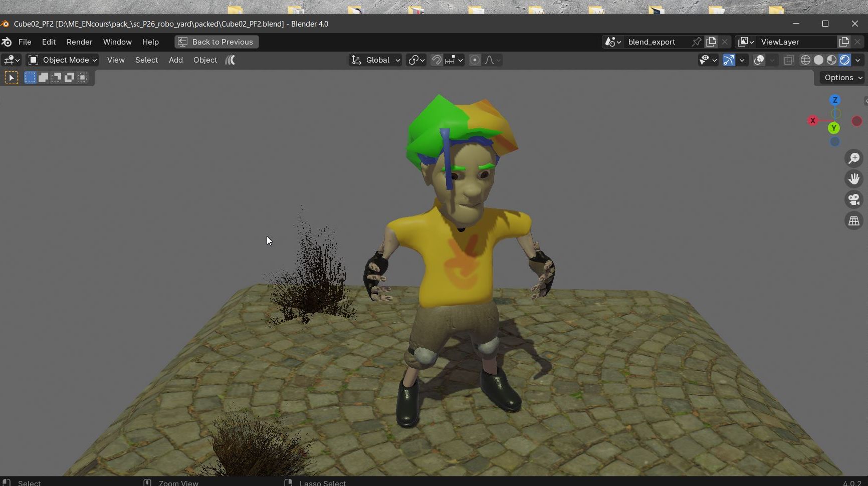The image size is (868, 486).
Task: Toggle the camera view gizmo icon
Action: (x=854, y=200)
